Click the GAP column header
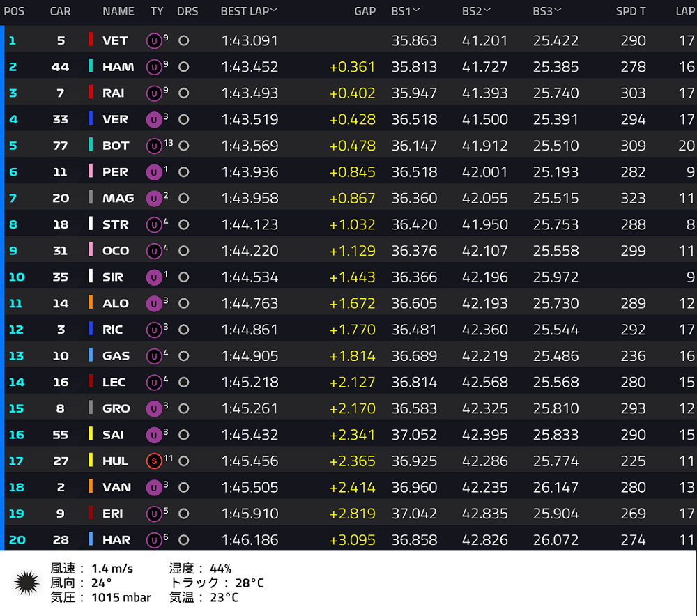Screen dimensions: 697x616 click(365, 12)
